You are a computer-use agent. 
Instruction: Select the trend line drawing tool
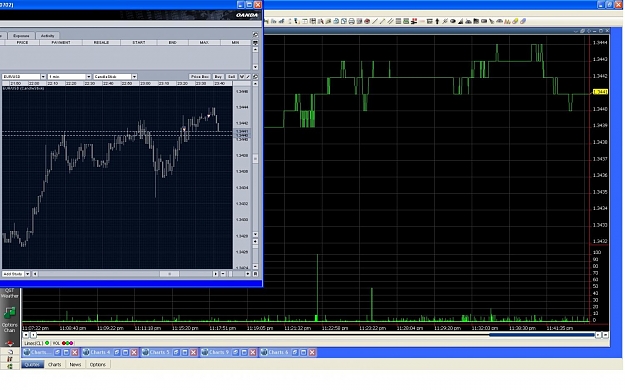pos(375,21)
